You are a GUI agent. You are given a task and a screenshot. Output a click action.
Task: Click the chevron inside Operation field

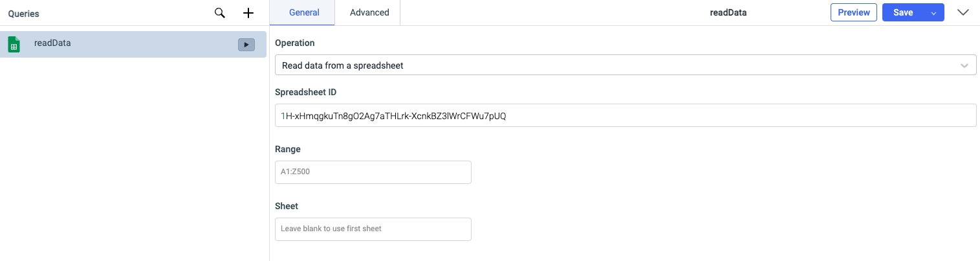964,65
